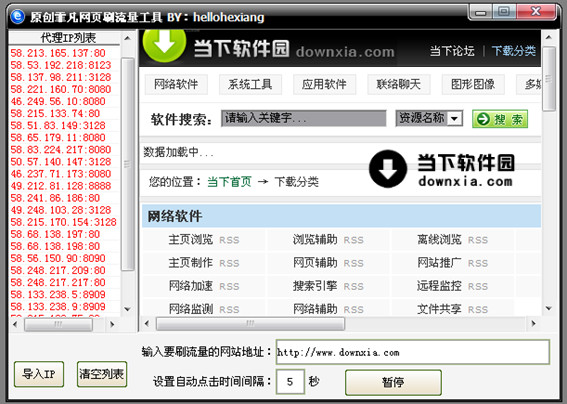Select proxy 58.215.170.154:3128

[64, 222]
